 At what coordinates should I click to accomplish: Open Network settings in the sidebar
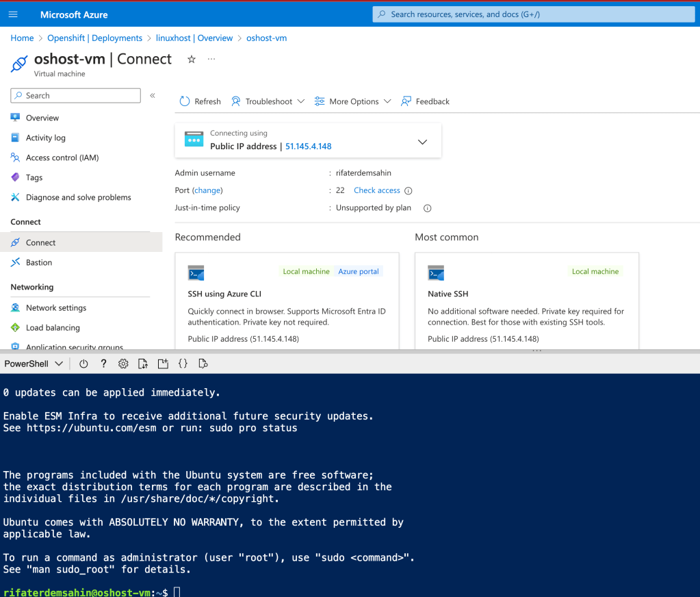[x=56, y=307]
